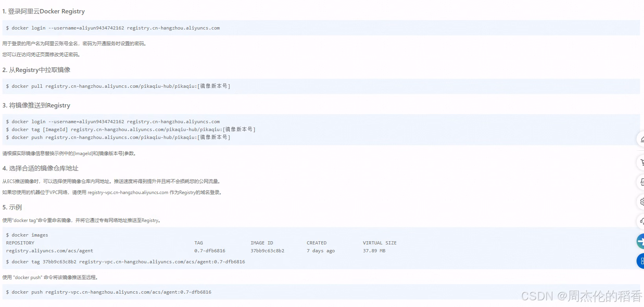This screenshot has width=644, height=307.
Task: Click the "IMAGE ID" column header
Action: click(262, 243)
